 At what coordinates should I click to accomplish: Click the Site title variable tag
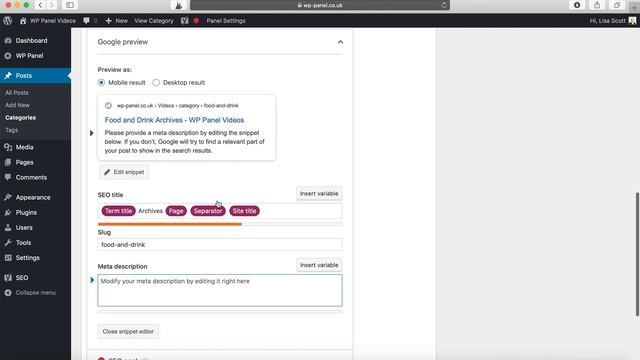244,211
